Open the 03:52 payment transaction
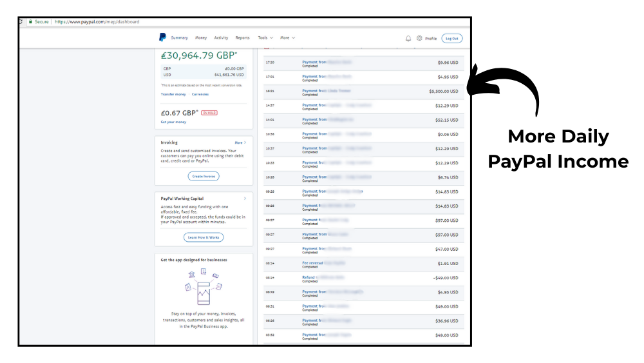 click(363, 336)
